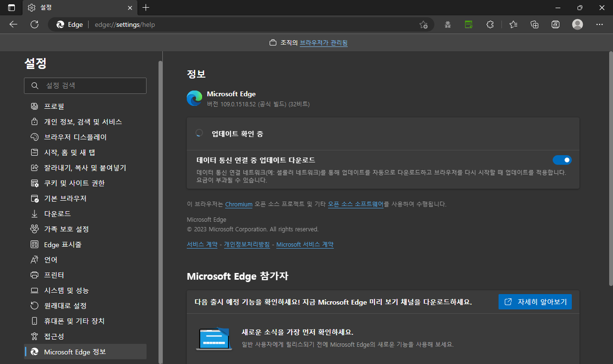The image size is (613, 364).
Task: Click the Edge 표시줄 sidebar icon
Action: pyautogui.click(x=34, y=244)
